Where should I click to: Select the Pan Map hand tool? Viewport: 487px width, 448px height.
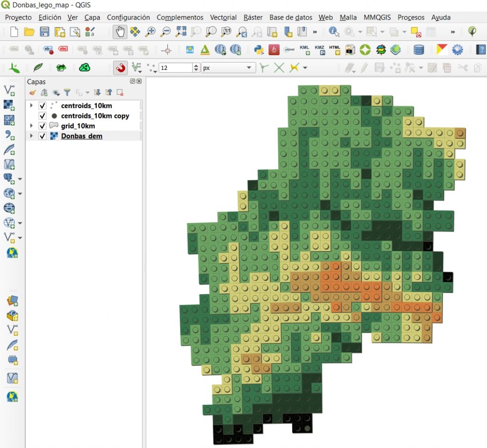120,32
